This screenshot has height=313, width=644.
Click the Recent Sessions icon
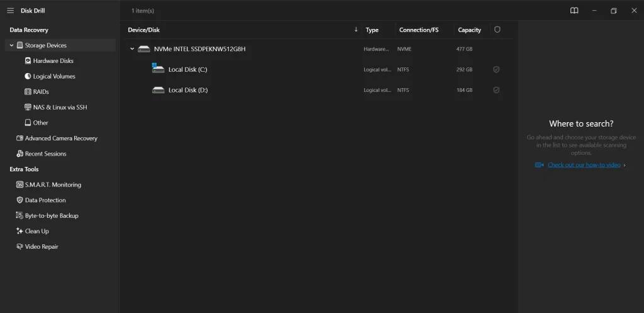click(x=19, y=154)
